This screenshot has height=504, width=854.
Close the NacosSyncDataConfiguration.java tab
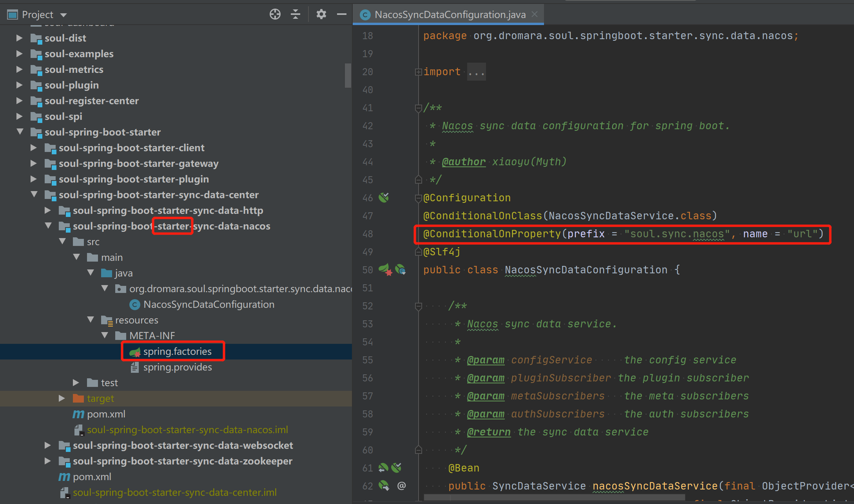pyautogui.click(x=535, y=14)
